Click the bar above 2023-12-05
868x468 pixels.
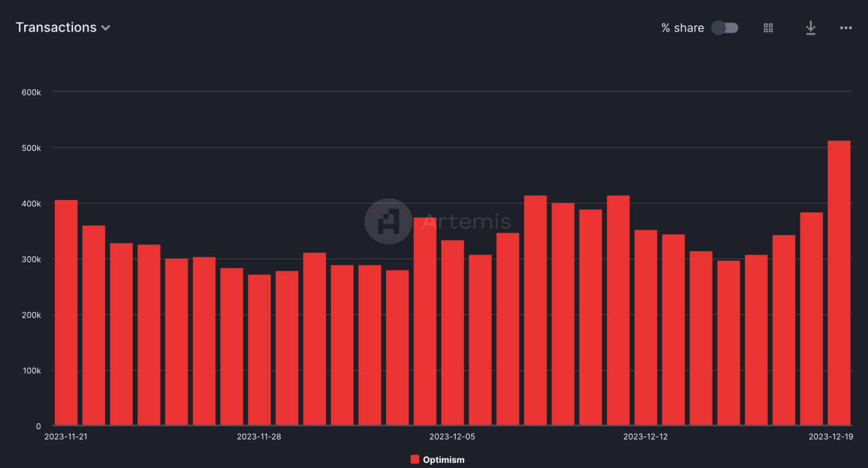point(453,333)
